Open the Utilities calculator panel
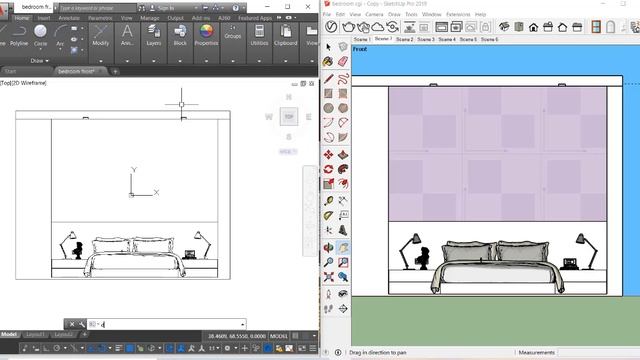Viewport: 640px width, 360px height. coord(259,36)
